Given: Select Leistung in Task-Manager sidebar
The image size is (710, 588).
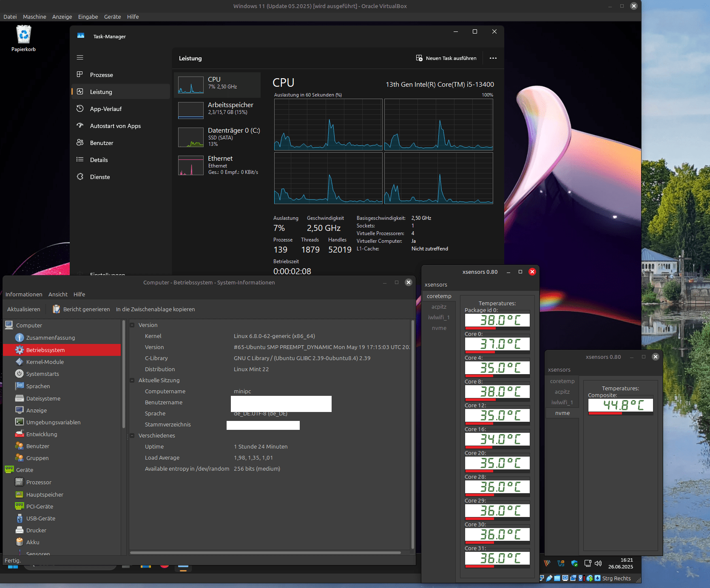Looking at the screenshot, I should [121, 92].
